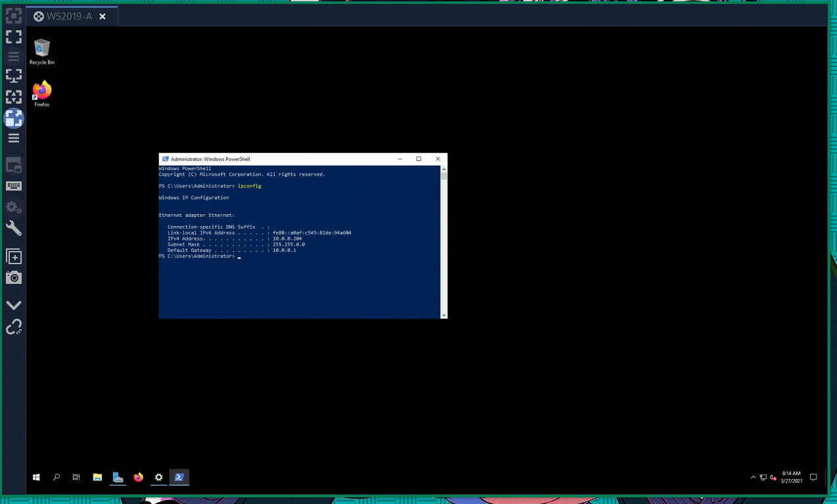Open the Windows Start menu

(x=36, y=477)
